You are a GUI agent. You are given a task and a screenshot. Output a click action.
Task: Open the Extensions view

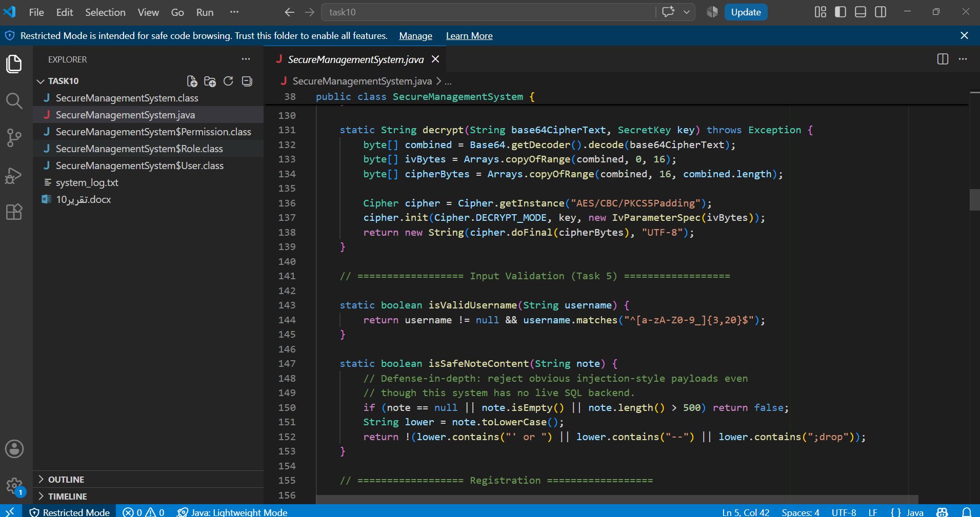click(14, 212)
